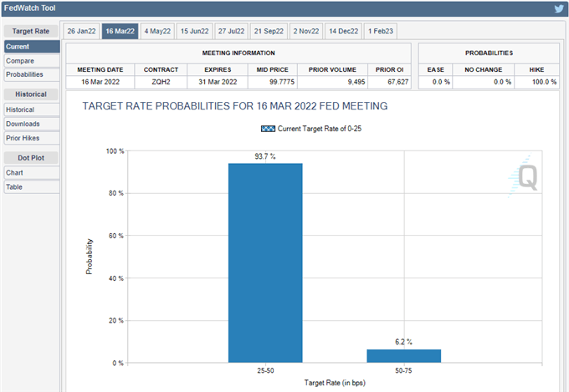Viewport: 569px width, 392px height.
Task: Open the 1 Feb23 meeting tab
Action: point(380,31)
